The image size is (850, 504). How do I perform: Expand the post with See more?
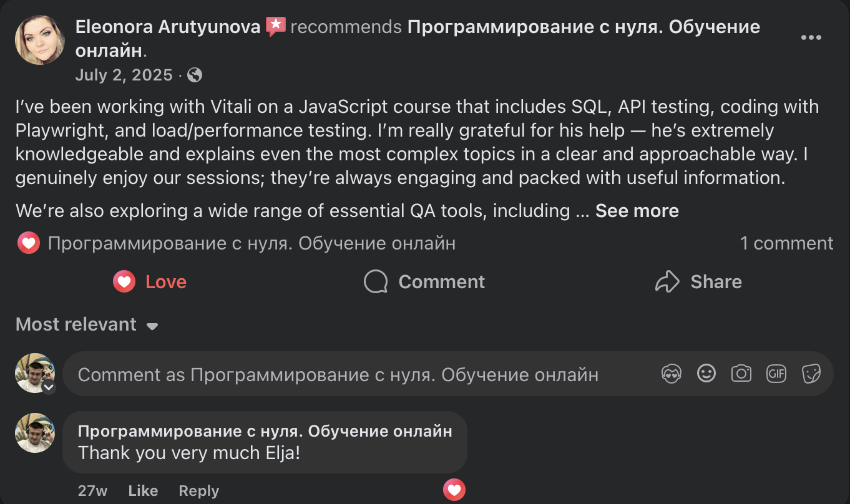tap(637, 211)
